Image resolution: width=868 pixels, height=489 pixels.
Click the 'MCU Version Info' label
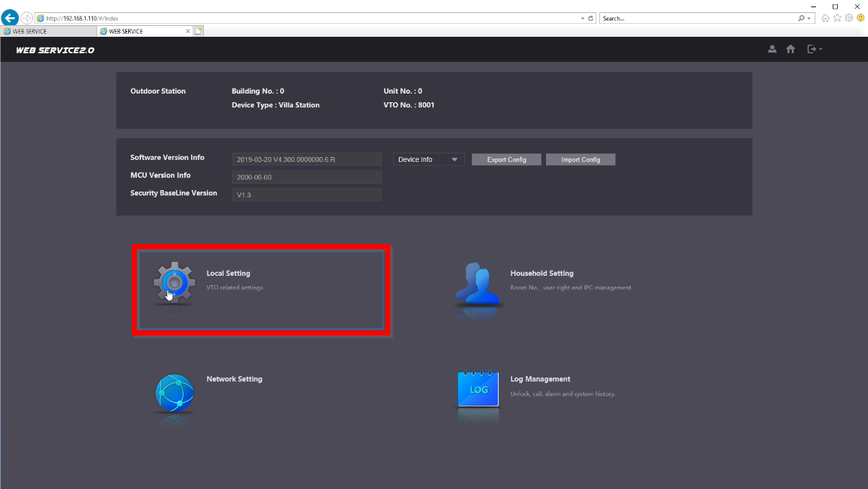coord(161,176)
